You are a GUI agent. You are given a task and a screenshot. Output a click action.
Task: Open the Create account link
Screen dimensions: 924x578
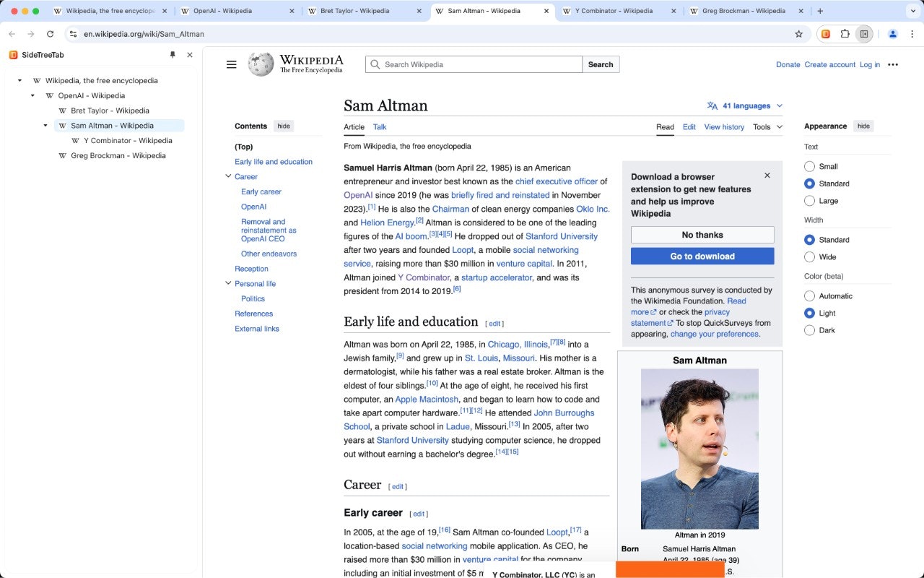coord(830,64)
